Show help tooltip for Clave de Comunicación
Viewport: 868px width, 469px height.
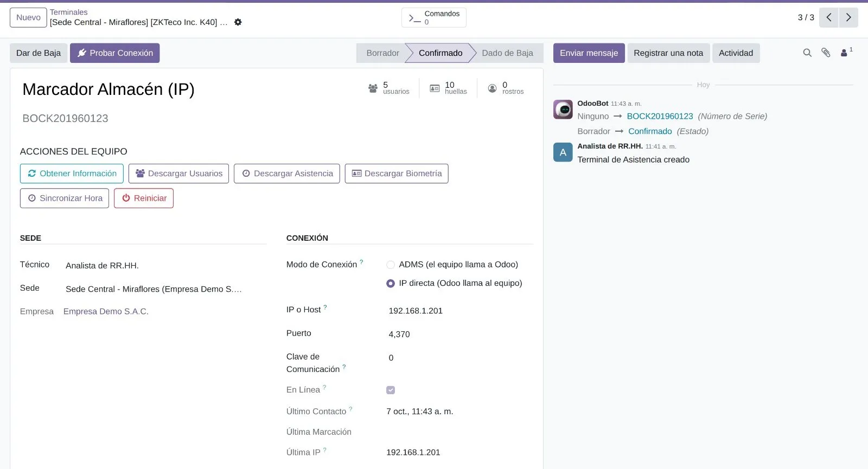[344, 367]
